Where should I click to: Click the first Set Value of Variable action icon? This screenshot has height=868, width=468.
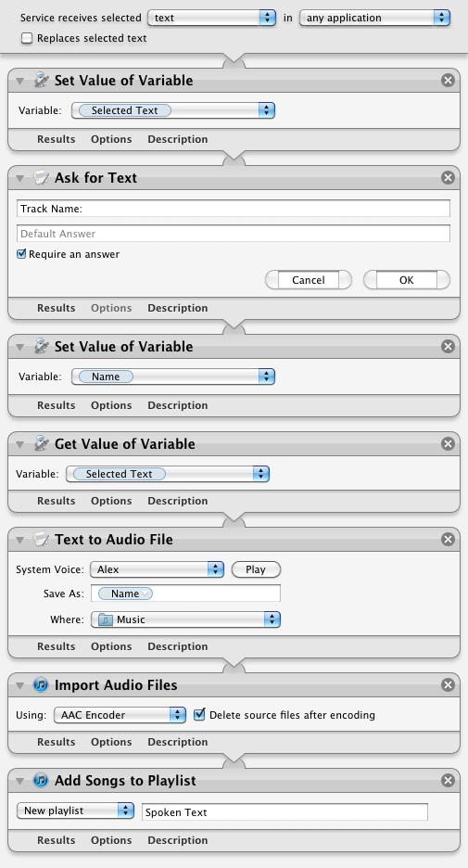(x=41, y=81)
